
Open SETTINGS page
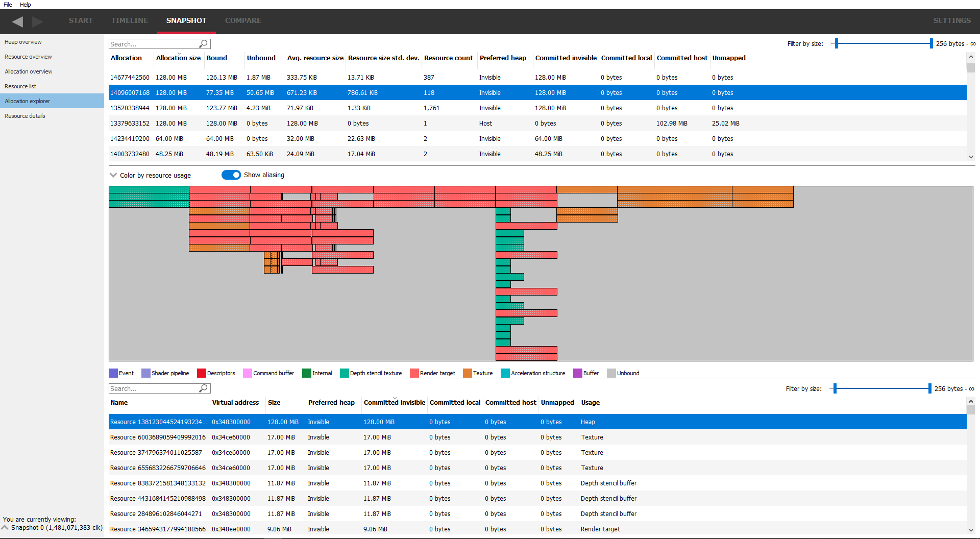tap(951, 20)
